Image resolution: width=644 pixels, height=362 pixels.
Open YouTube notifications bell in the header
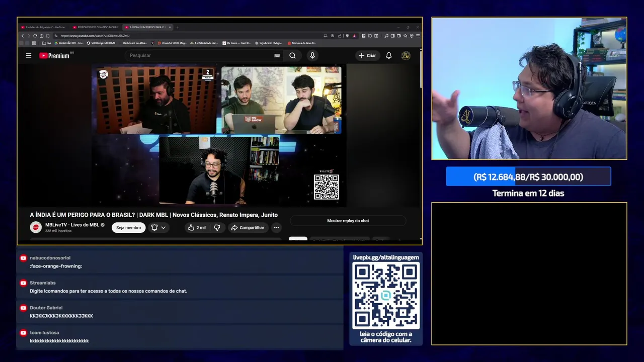[x=388, y=55]
